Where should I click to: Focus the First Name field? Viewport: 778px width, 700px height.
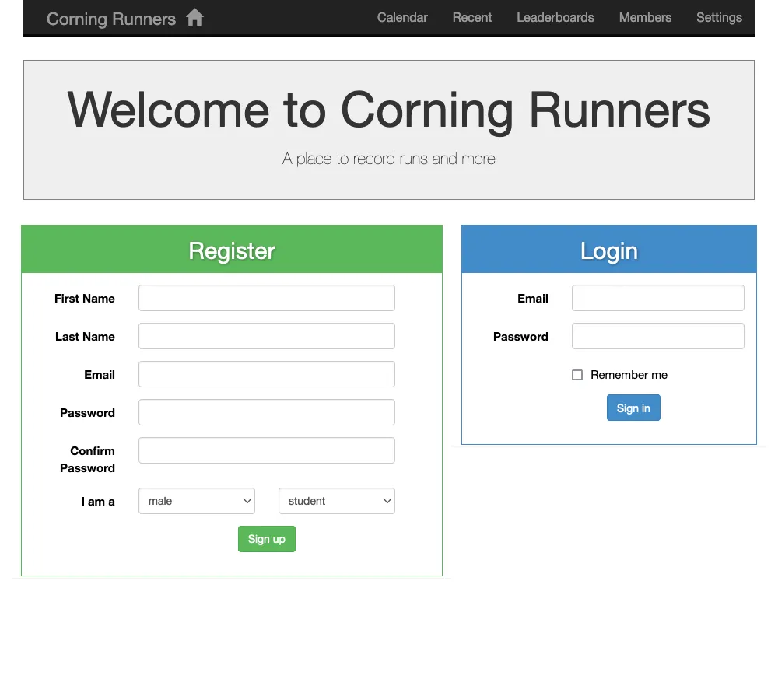click(267, 298)
